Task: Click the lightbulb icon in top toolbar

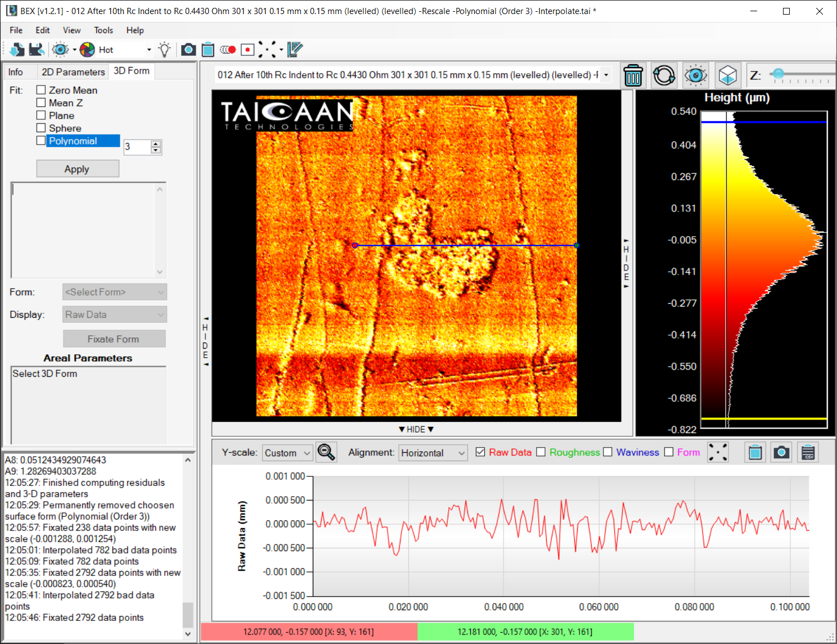Action: coord(164,50)
